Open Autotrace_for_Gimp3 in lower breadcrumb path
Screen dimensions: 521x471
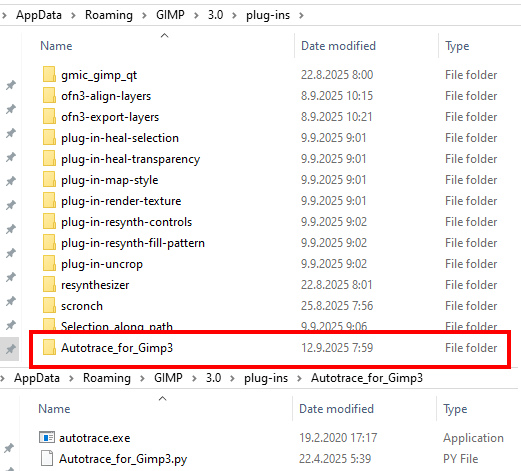pyautogui.click(x=367, y=378)
